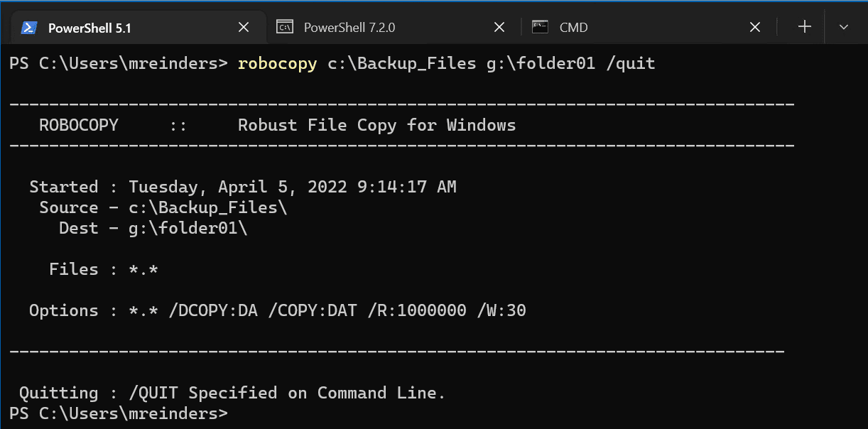
Task: Click the Started timestamp line
Action: tap(243, 188)
